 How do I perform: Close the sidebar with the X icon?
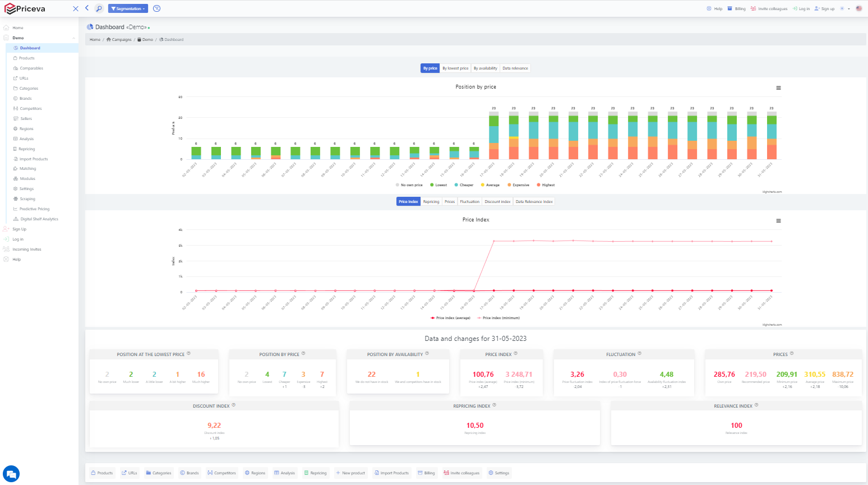76,8
